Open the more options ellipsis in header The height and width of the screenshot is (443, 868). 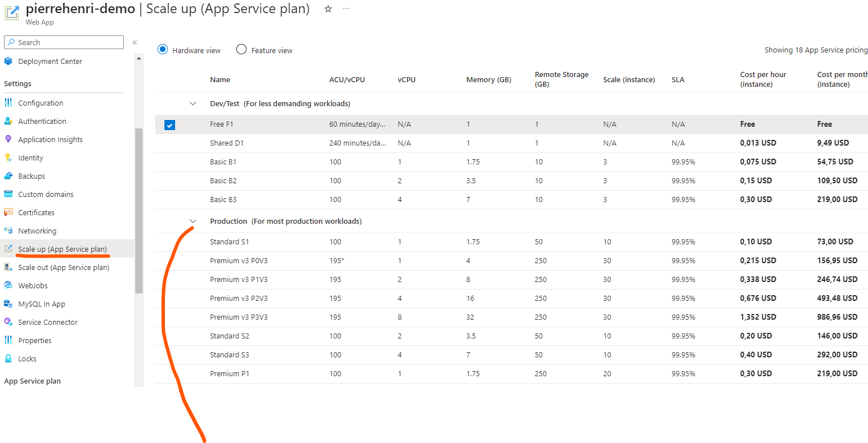[x=346, y=9]
